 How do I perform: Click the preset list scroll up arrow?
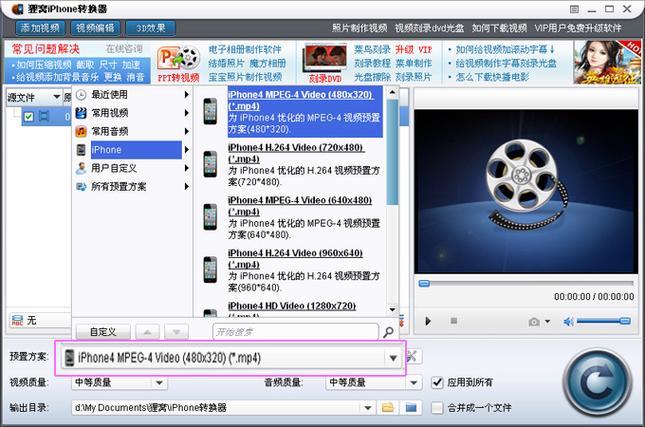click(x=392, y=93)
